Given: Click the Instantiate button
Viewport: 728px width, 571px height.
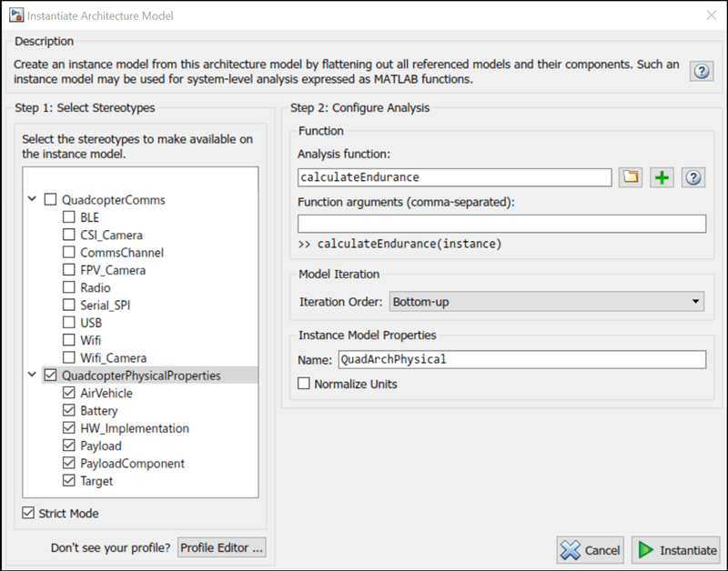Looking at the screenshot, I should coord(675,550).
